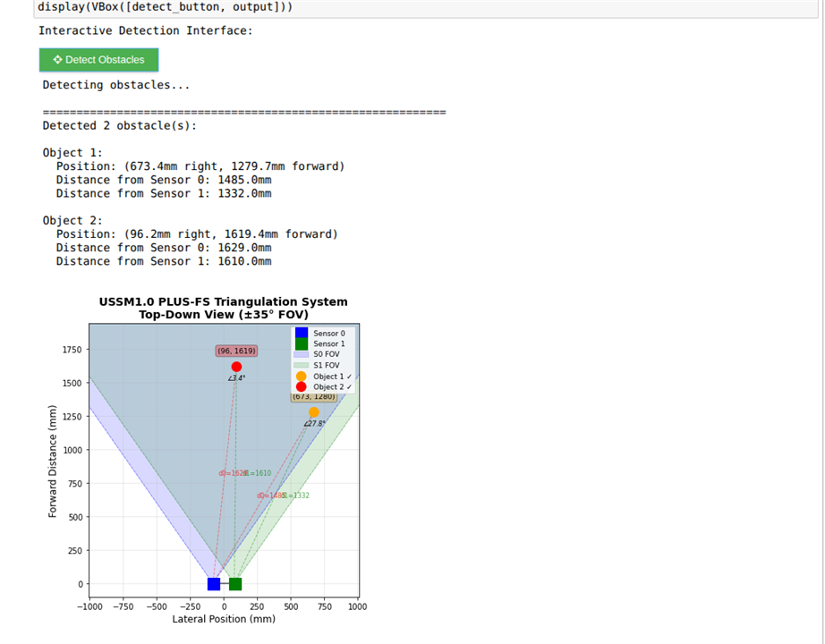Click the Lateral Position axis label

(224, 619)
